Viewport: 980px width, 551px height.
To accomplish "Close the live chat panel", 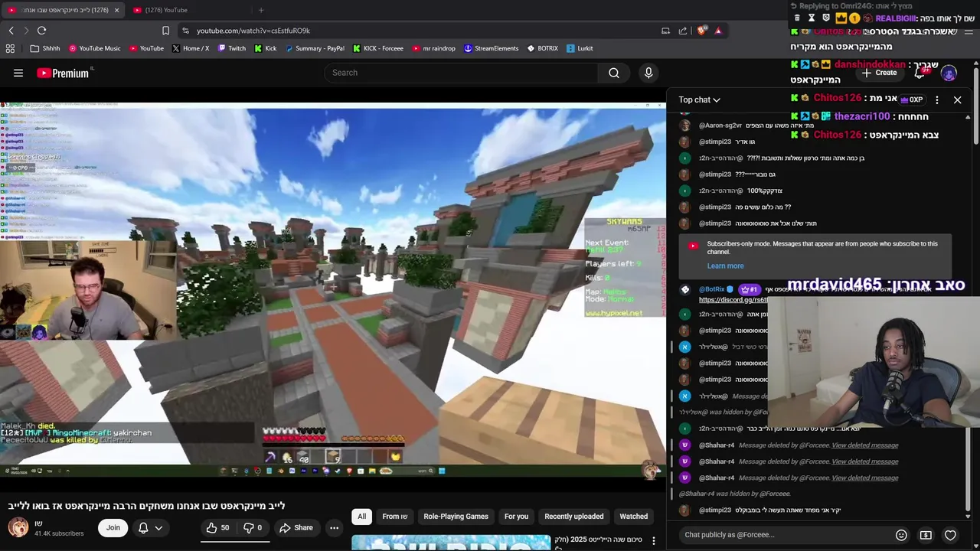I will click(x=957, y=99).
